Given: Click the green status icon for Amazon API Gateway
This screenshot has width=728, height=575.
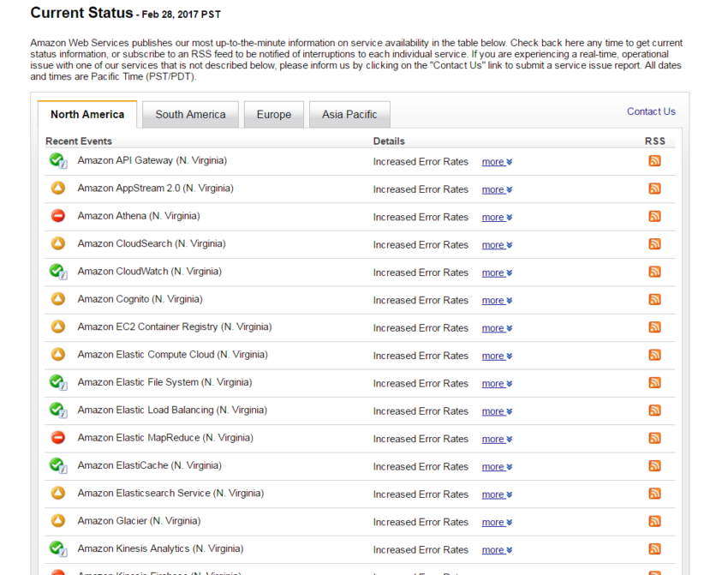Looking at the screenshot, I should click(57, 160).
